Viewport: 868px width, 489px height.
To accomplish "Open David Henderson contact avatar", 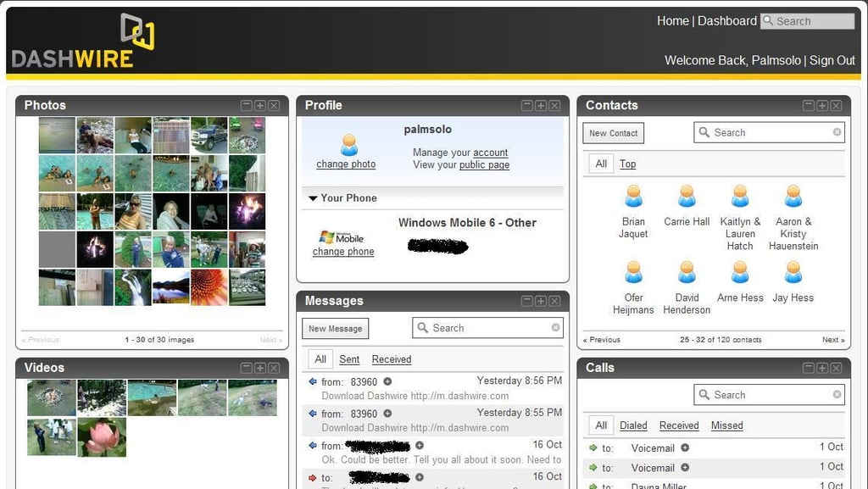I will click(687, 272).
